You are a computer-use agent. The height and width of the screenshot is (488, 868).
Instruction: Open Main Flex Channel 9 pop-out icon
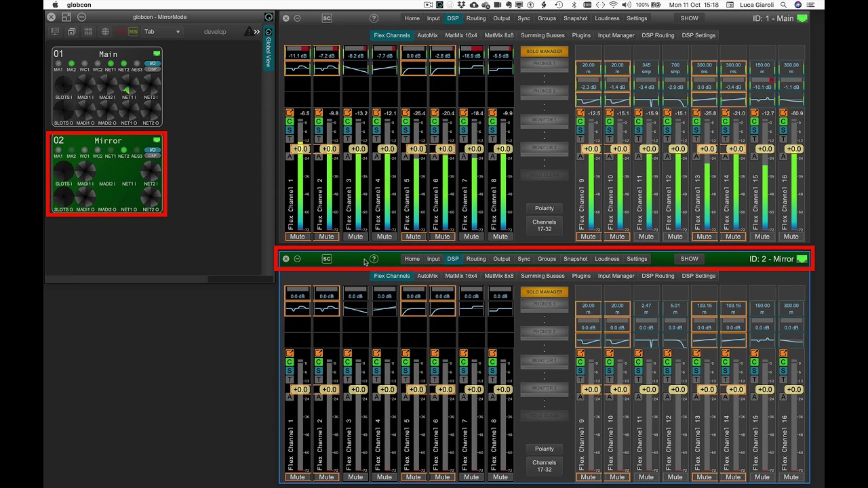tap(580, 113)
